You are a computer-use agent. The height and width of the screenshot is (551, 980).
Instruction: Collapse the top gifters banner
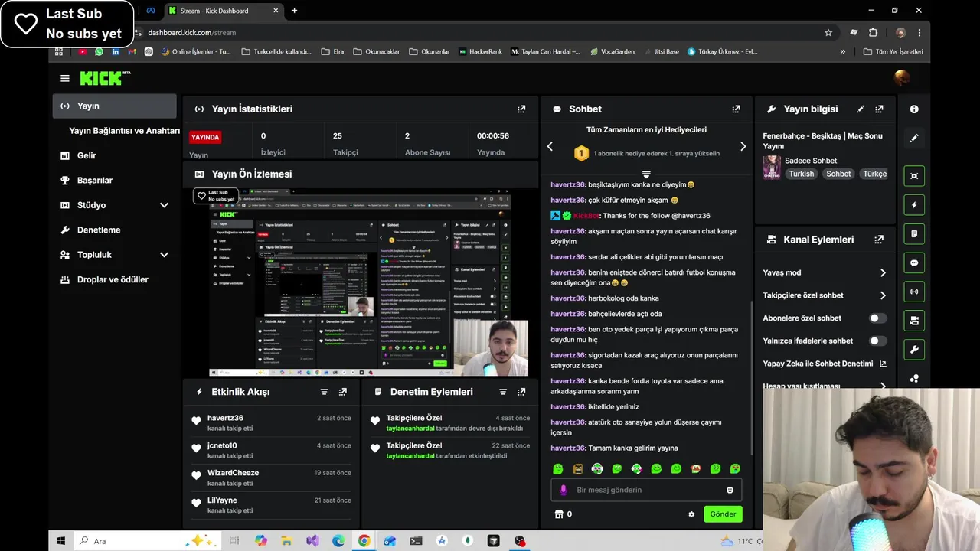pos(646,174)
